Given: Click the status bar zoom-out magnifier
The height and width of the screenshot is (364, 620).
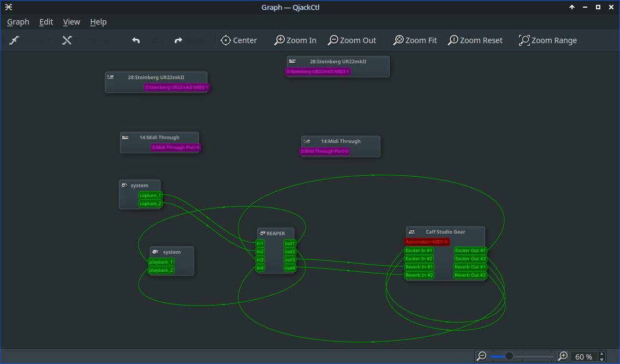Looking at the screenshot, I should pyautogui.click(x=481, y=356).
